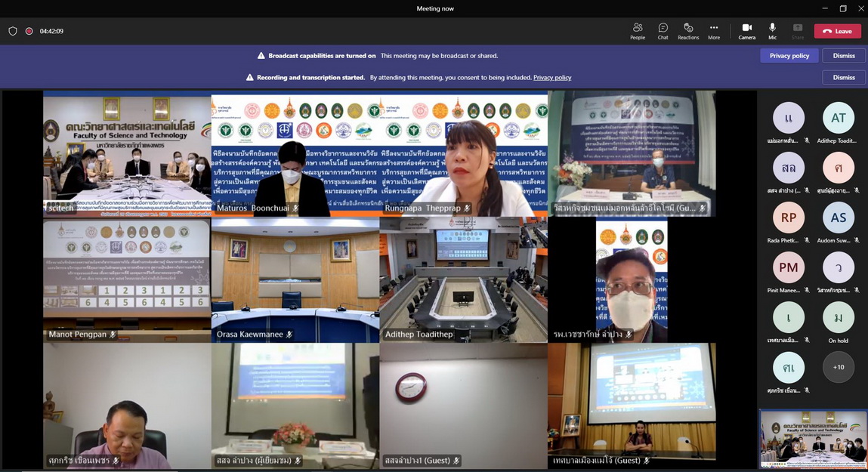Click the Share content icon
This screenshot has width=868, height=472.
point(798,31)
